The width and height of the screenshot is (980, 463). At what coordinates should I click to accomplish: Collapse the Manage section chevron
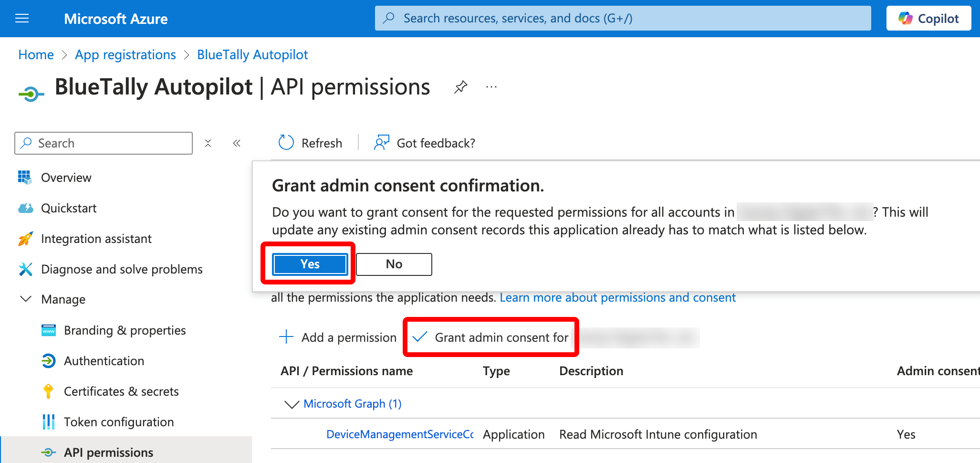pos(26,299)
